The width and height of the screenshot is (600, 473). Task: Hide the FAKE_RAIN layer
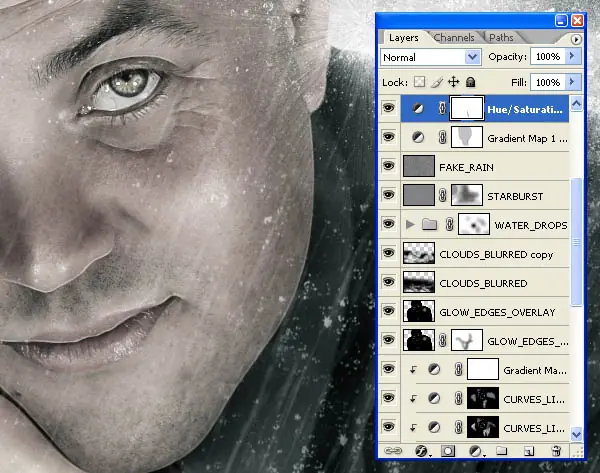(388, 166)
